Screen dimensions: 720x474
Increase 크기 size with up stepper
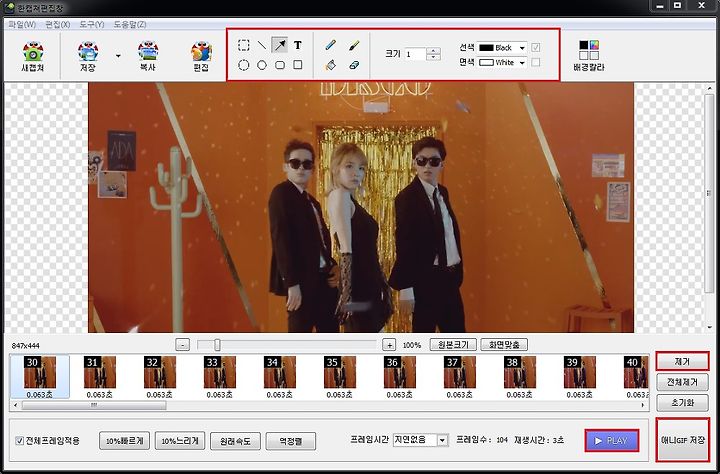click(433, 51)
